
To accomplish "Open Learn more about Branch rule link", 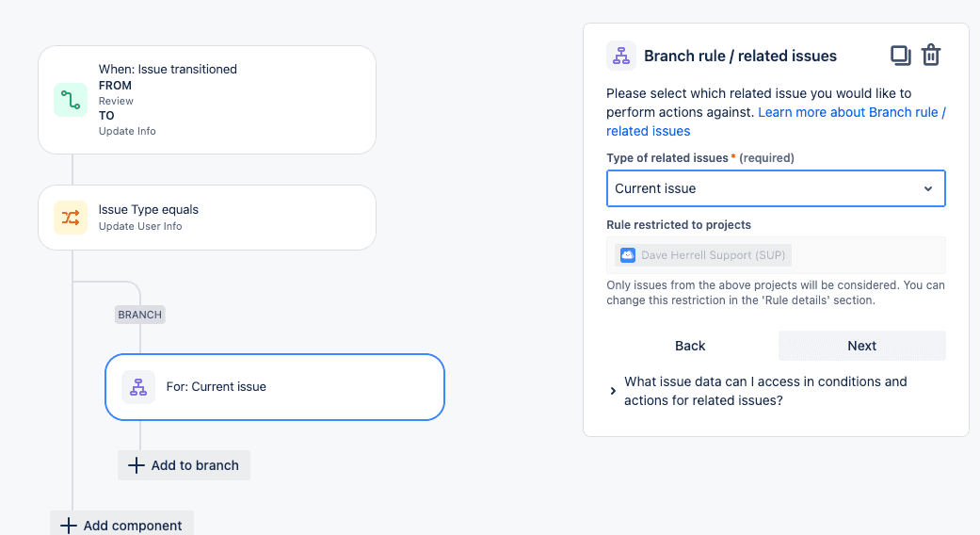I will (776, 122).
